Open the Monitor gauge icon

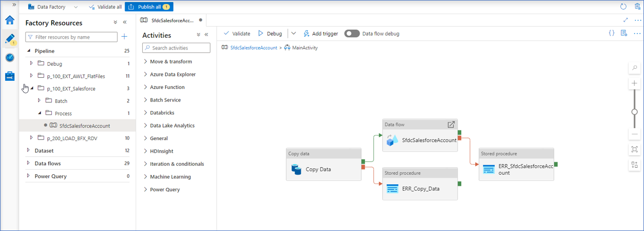[x=10, y=58]
